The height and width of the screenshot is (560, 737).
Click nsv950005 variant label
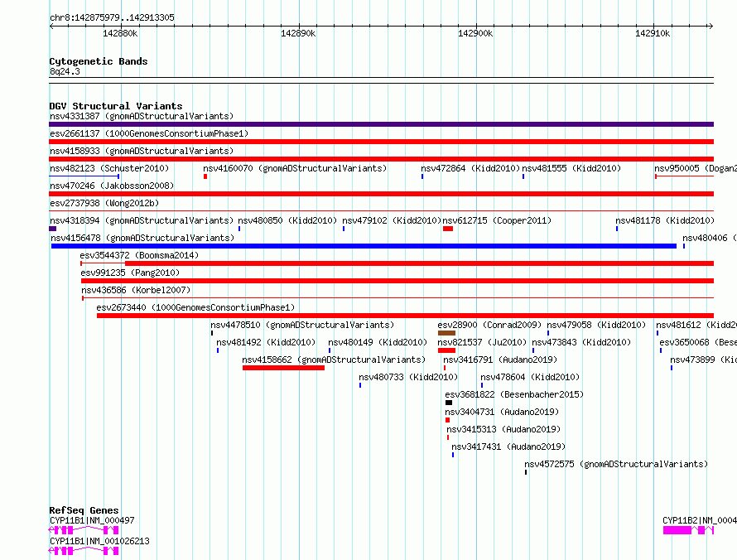[x=695, y=168]
